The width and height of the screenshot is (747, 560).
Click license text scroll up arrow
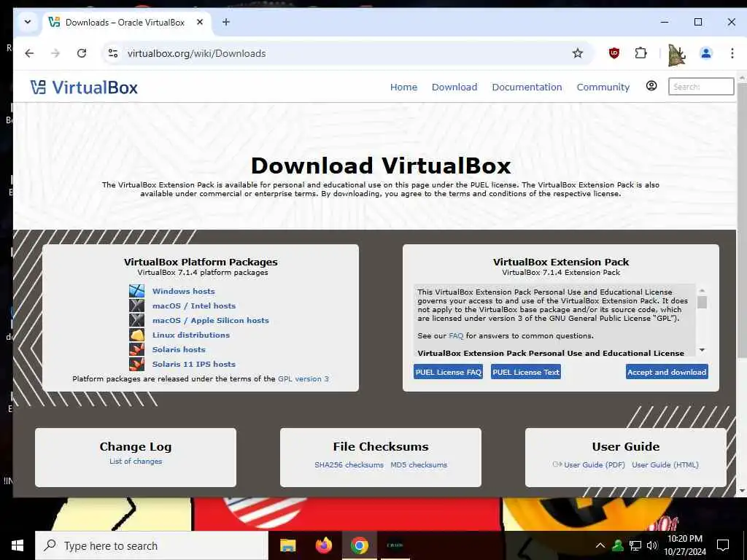tap(702, 290)
